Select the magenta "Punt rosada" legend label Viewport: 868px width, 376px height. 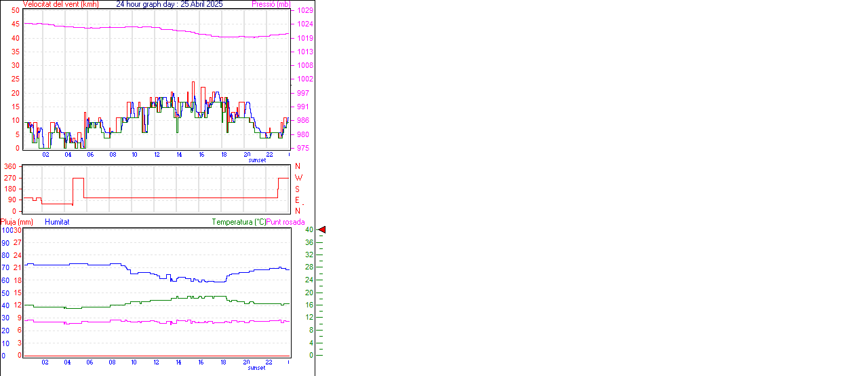285,222
